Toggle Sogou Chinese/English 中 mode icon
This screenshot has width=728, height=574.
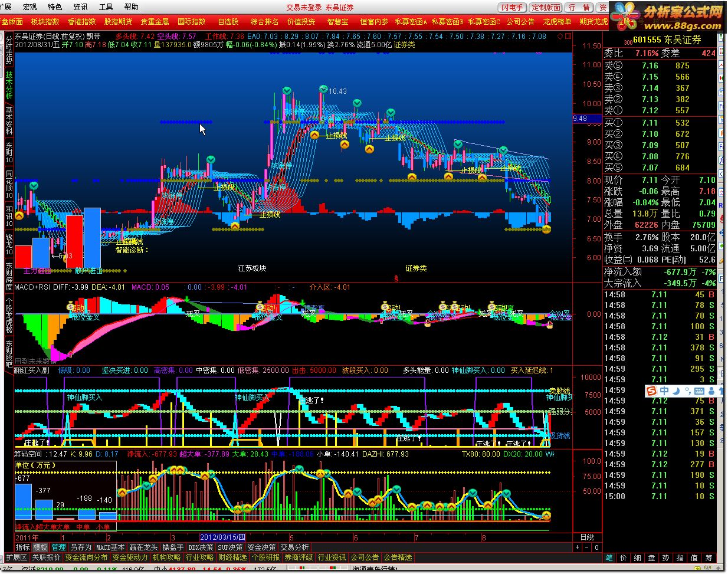click(x=664, y=391)
